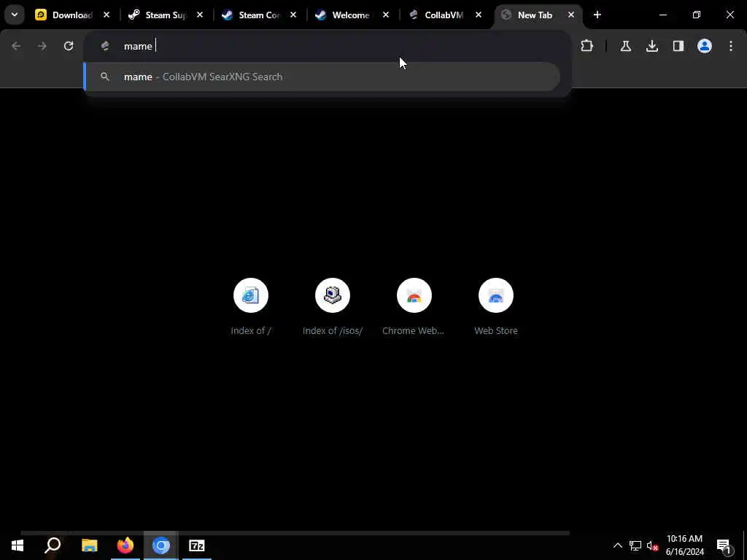747x560 pixels.
Task: Open taskbar Search magnifier
Action: coord(53,545)
